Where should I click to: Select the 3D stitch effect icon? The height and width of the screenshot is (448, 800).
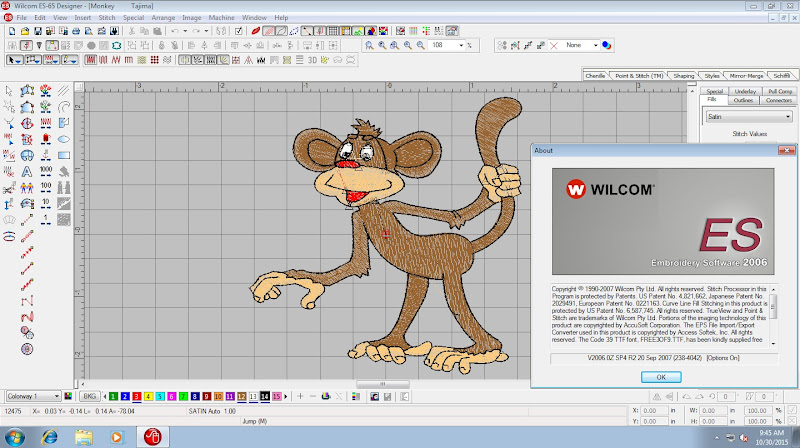[312, 59]
